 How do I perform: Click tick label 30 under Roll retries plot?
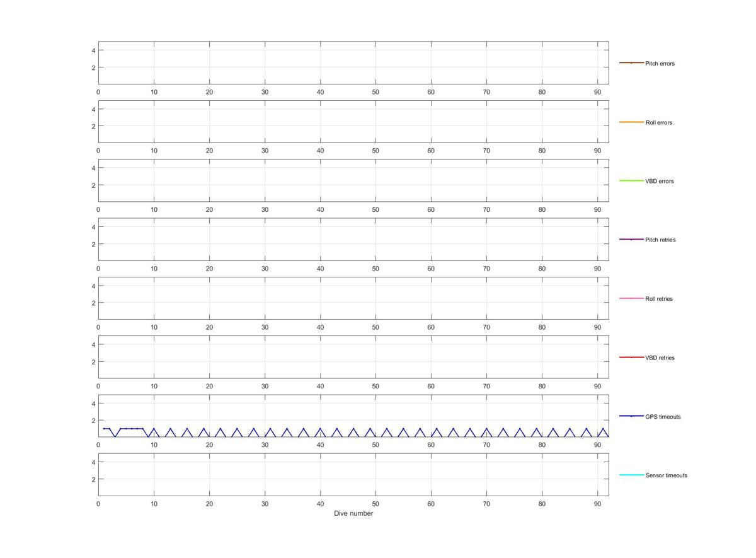pos(265,327)
